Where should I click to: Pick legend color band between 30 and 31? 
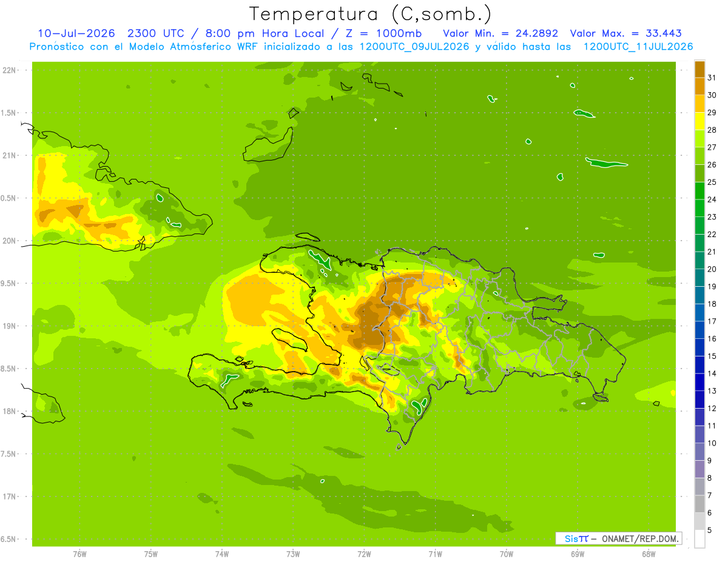coord(699,86)
